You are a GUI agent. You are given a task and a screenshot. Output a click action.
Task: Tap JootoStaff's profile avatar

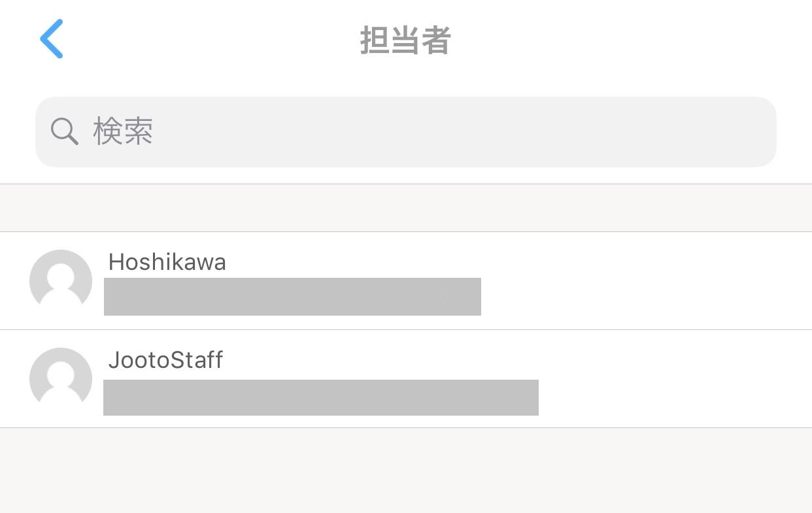click(x=61, y=378)
